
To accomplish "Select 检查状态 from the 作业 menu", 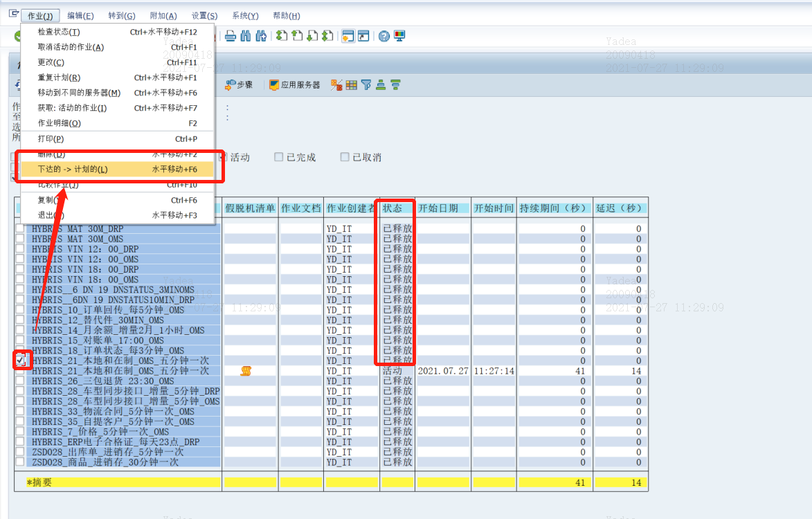I will [x=59, y=33].
